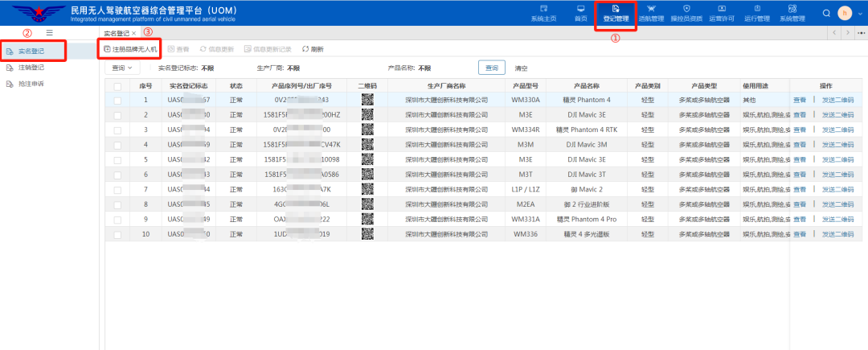
Task: Click the 其他 usage cell in row 1
Action: click(x=749, y=101)
